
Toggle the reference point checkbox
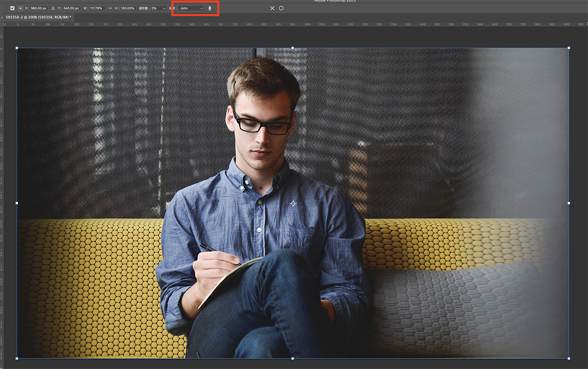[x=12, y=8]
